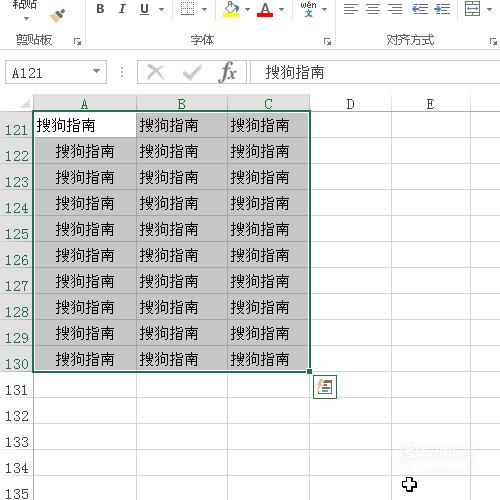This screenshot has height=500, width=500.
Task: Open Clipboard pane launcher
Action: pyautogui.click(x=77, y=41)
